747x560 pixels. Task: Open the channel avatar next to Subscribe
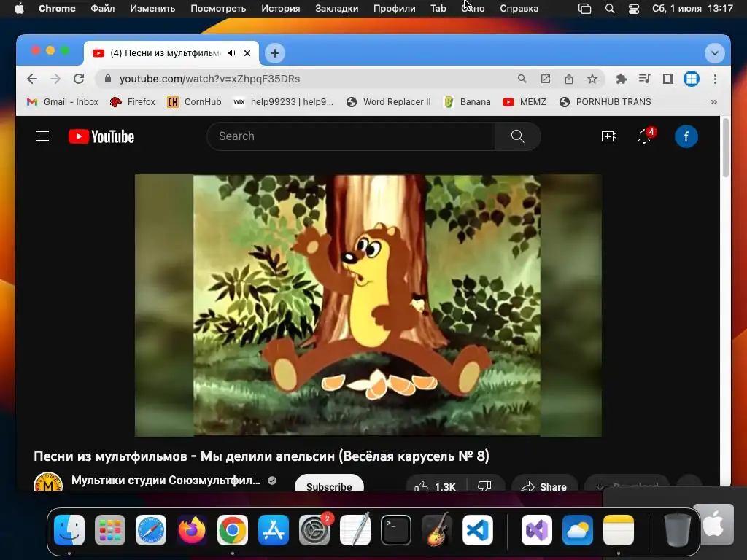tap(48, 482)
